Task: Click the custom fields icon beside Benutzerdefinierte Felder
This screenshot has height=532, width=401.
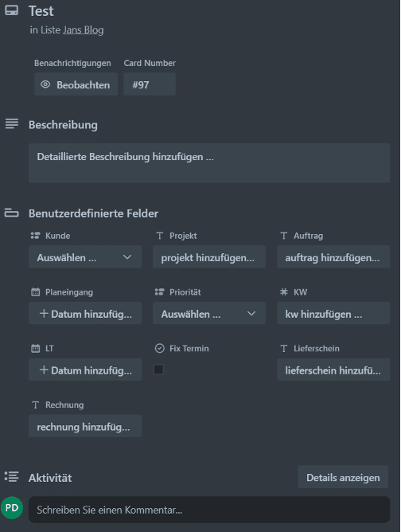Action: [x=11, y=213]
